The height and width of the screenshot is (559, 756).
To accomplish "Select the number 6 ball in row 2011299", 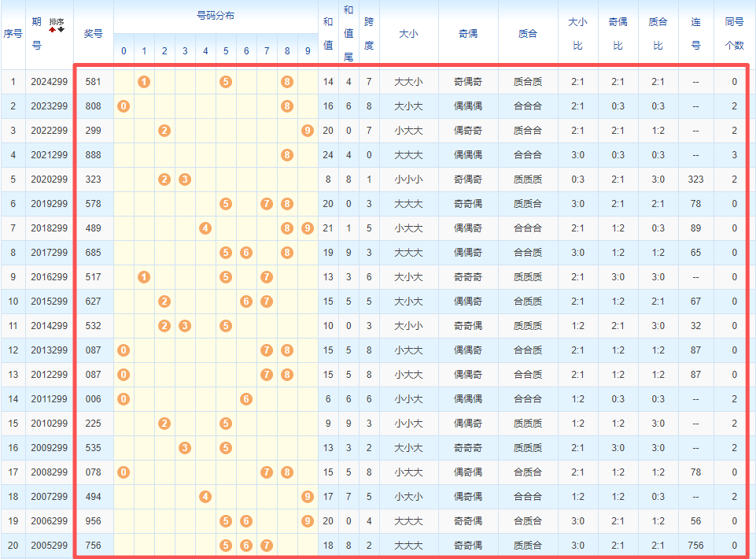I will click(x=246, y=399).
